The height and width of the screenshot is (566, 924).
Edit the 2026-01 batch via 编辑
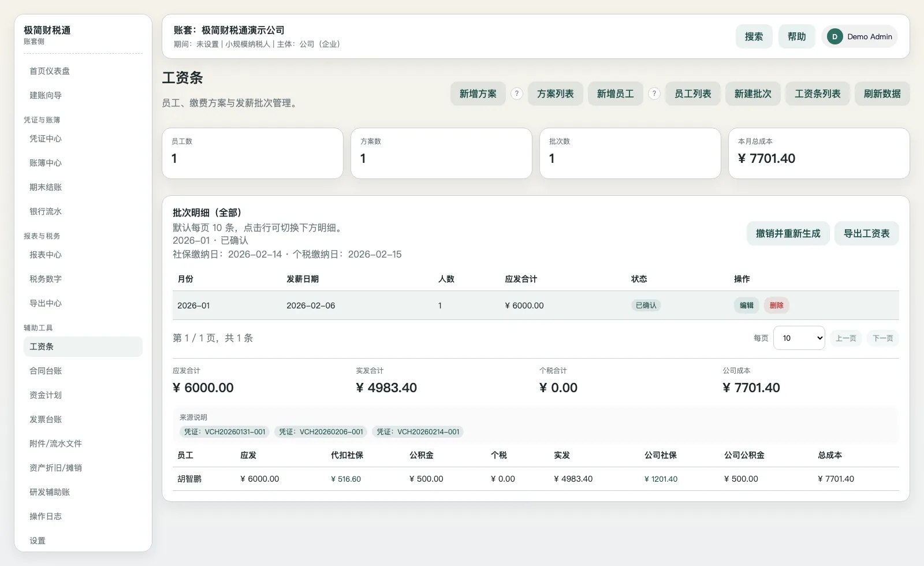pos(746,305)
